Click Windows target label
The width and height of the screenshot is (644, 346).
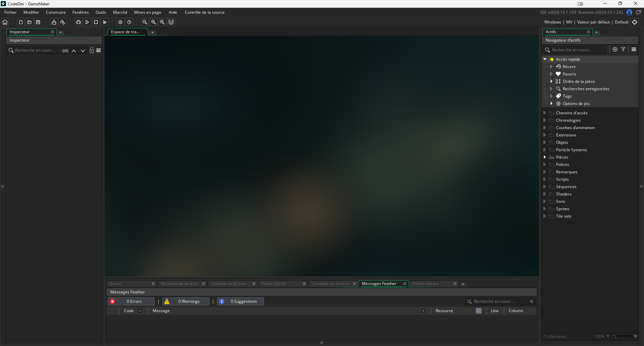552,22
